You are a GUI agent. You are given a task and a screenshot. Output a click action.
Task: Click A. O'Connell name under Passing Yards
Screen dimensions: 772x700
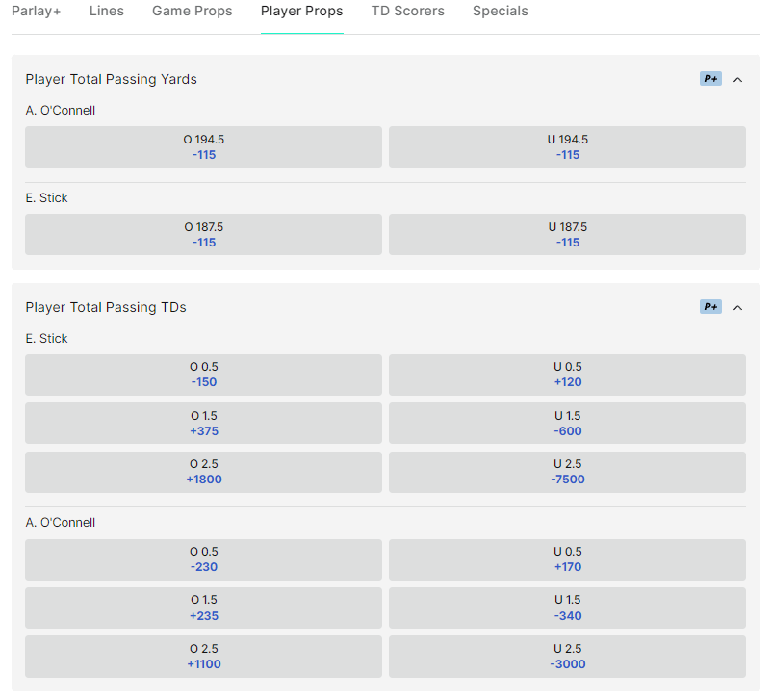(61, 111)
